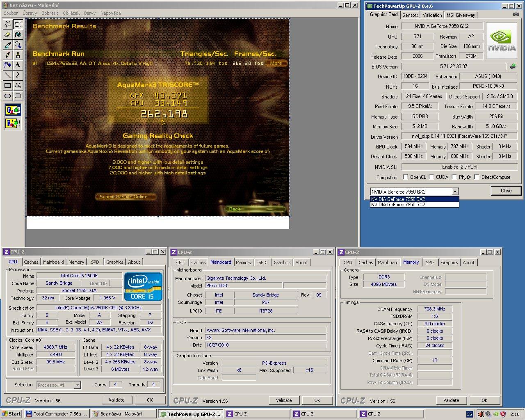Open the Obrázek menu in Paint
The image size is (525, 420).
pos(72,13)
